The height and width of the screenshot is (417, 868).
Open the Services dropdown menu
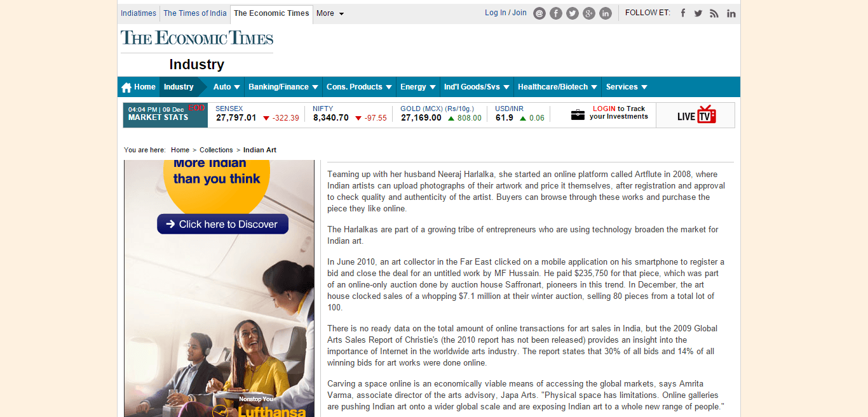[x=627, y=87]
